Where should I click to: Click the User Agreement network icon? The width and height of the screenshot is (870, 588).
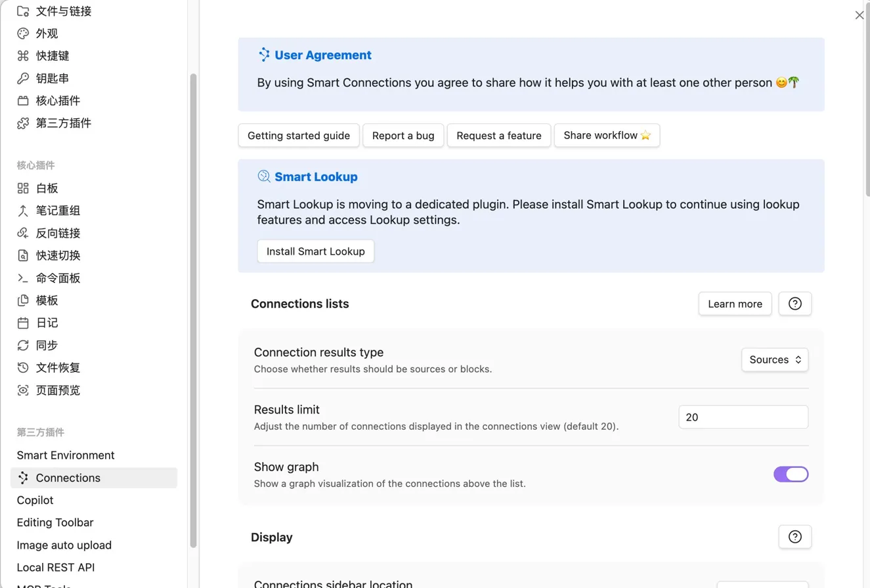tap(264, 55)
